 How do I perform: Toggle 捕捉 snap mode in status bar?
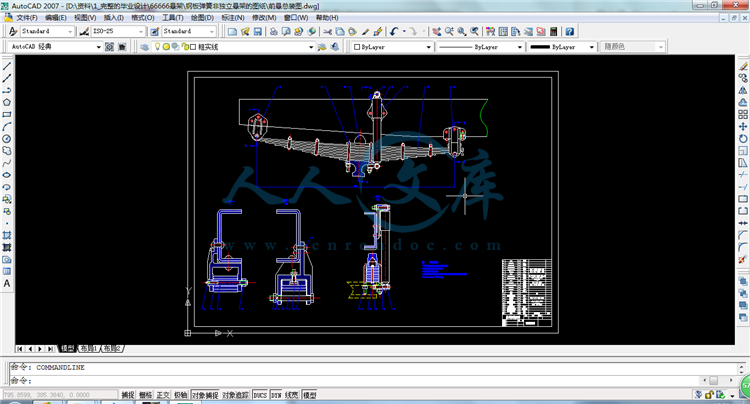coord(128,395)
